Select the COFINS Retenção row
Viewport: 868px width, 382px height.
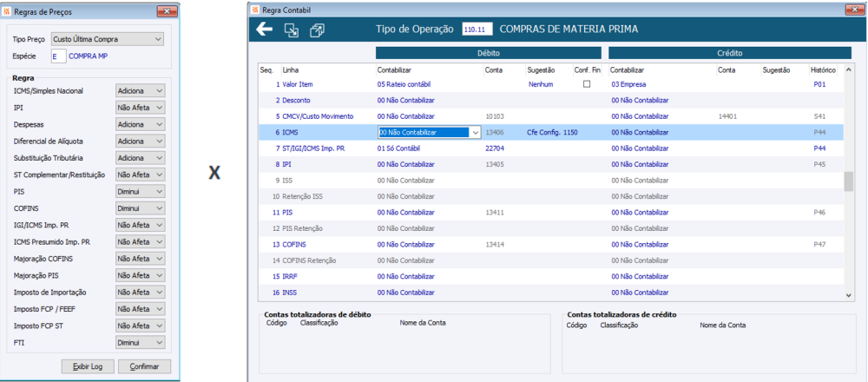pyautogui.click(x=551, y=260)
